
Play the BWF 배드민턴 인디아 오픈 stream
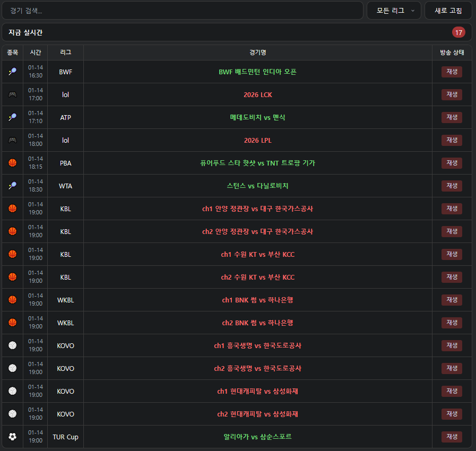click(452, 72)
